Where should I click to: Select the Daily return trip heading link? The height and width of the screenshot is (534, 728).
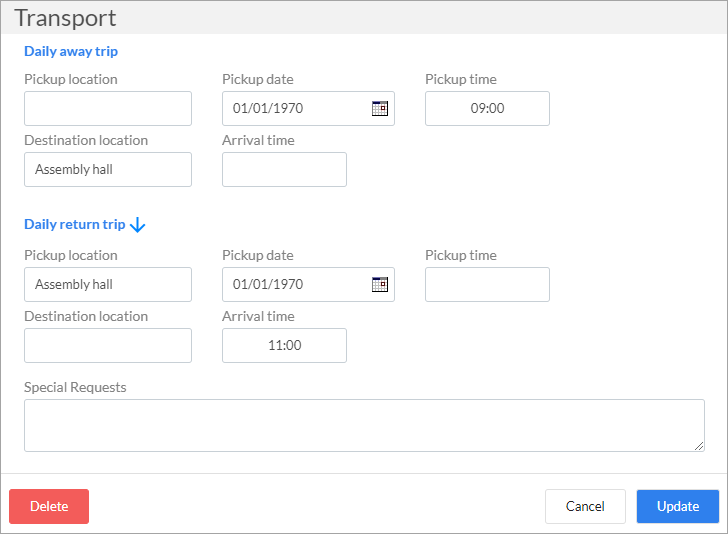[75, 224]
